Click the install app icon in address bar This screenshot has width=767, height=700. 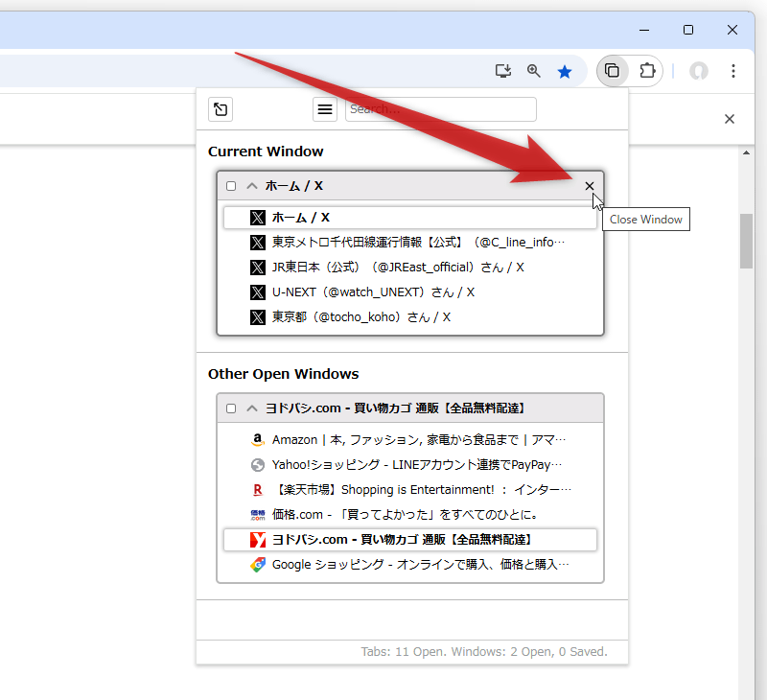502,71
